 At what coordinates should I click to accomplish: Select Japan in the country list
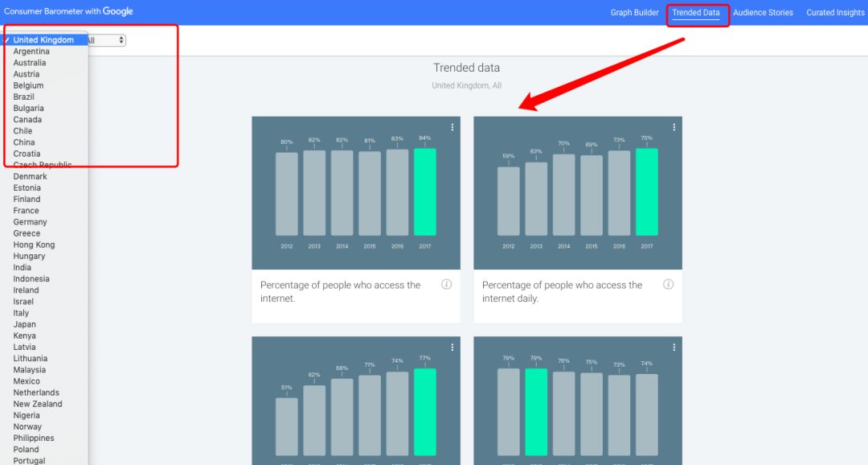25,324
